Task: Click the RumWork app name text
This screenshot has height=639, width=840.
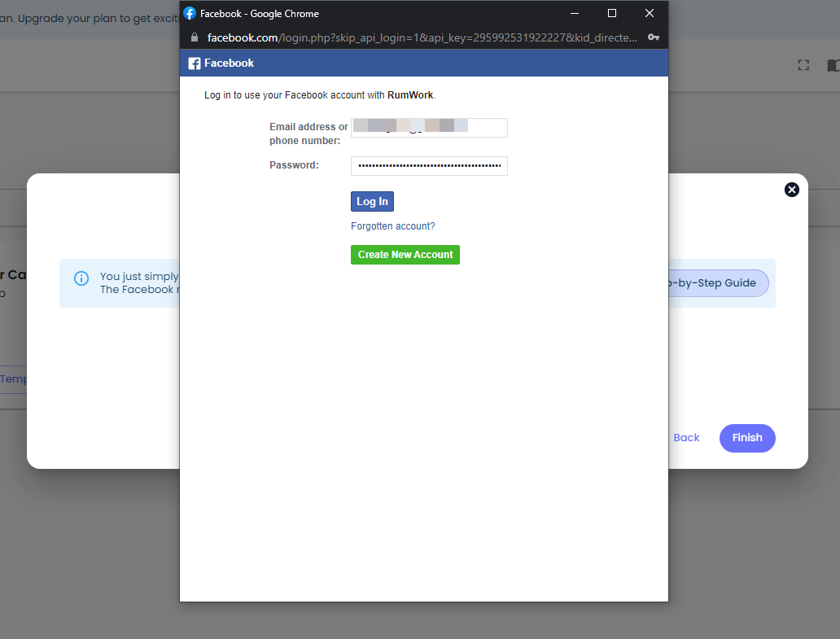Action: pos(409,94)
